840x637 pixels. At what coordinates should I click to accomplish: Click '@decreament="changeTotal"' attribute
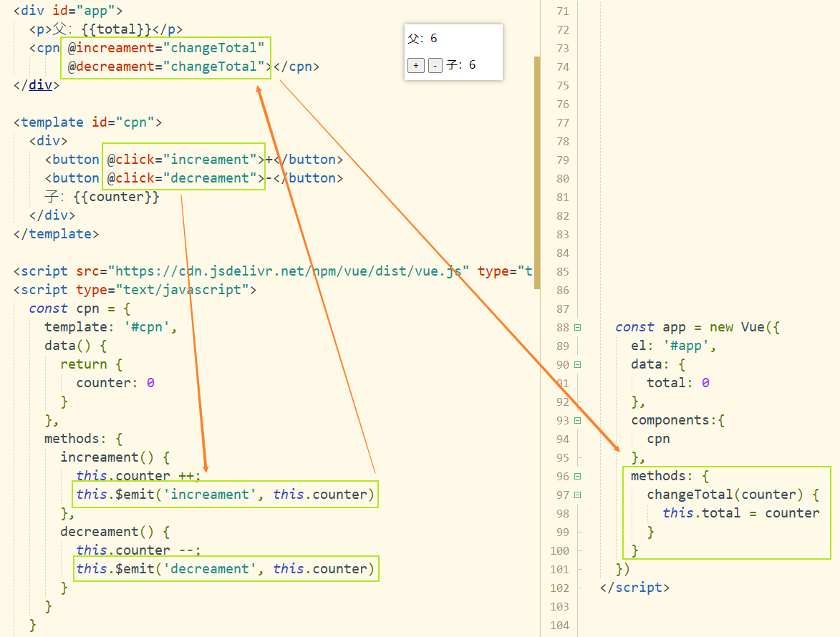click(x=166, y=67)
